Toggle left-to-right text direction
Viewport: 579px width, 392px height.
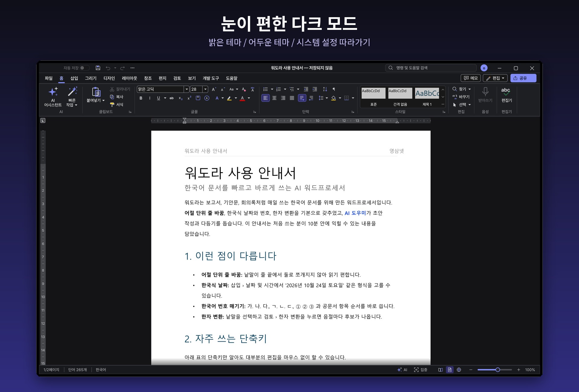click(x=302, y=98)
